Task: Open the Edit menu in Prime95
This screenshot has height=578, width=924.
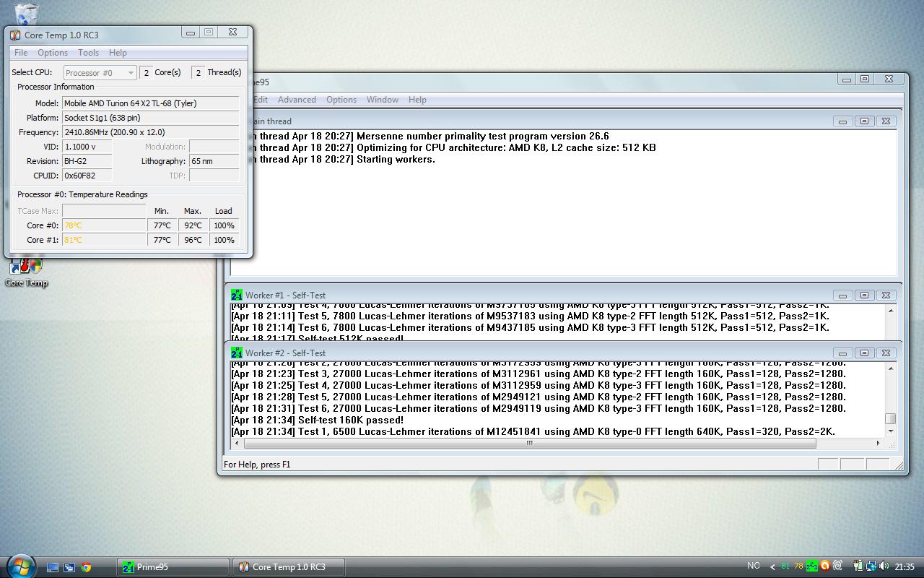Action: pos(261,100)
